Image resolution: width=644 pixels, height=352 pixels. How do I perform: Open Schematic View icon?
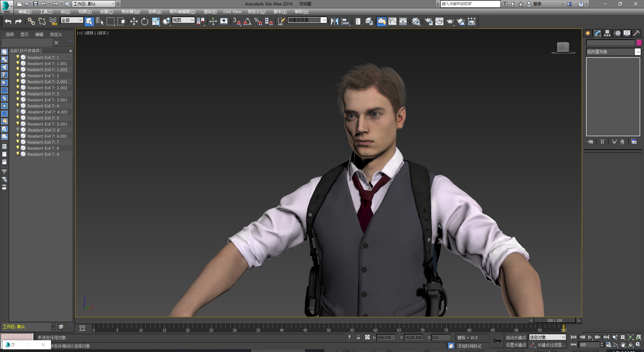click(x=403, y=21)
